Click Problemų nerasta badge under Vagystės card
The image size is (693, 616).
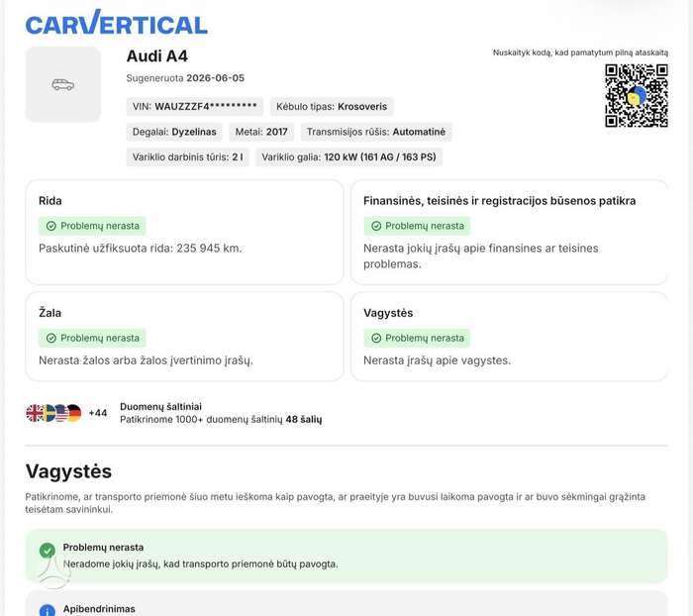(x=417, y=339)
